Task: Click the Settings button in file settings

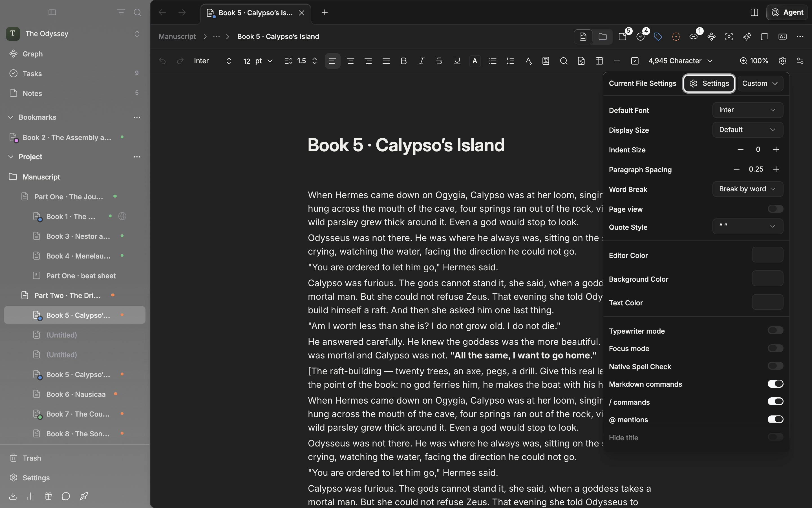Action: pyautogui.click(x=709, y=83)
